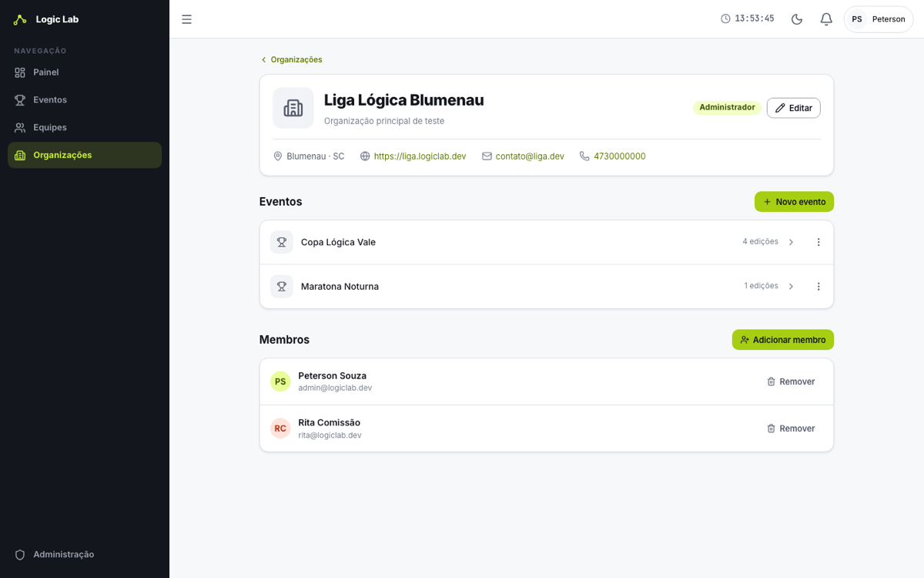Click the organization building icon in header card
This screenshot has width=924, height=578.
(293, 108)
